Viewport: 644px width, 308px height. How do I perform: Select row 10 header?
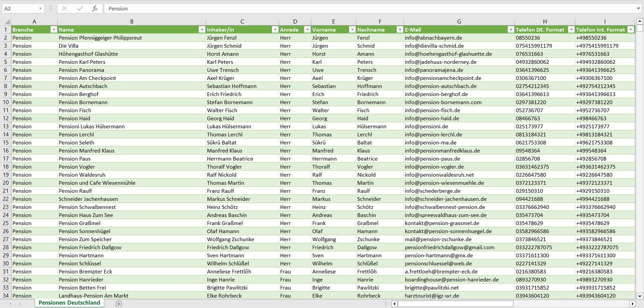(5, 102)
